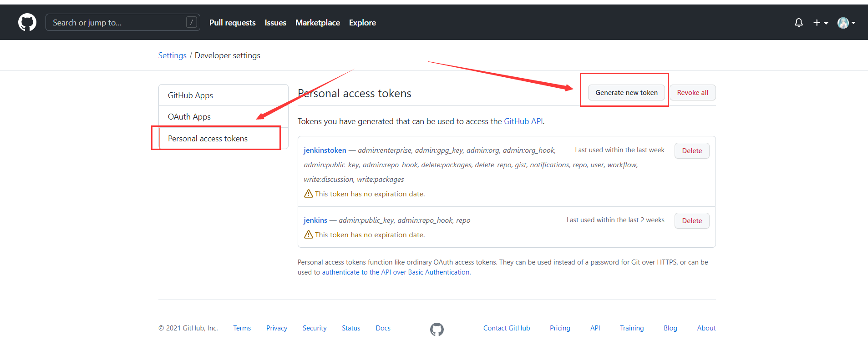
Task: Select GitHub Apps in sidebar
Action: [x=223, y=95]
